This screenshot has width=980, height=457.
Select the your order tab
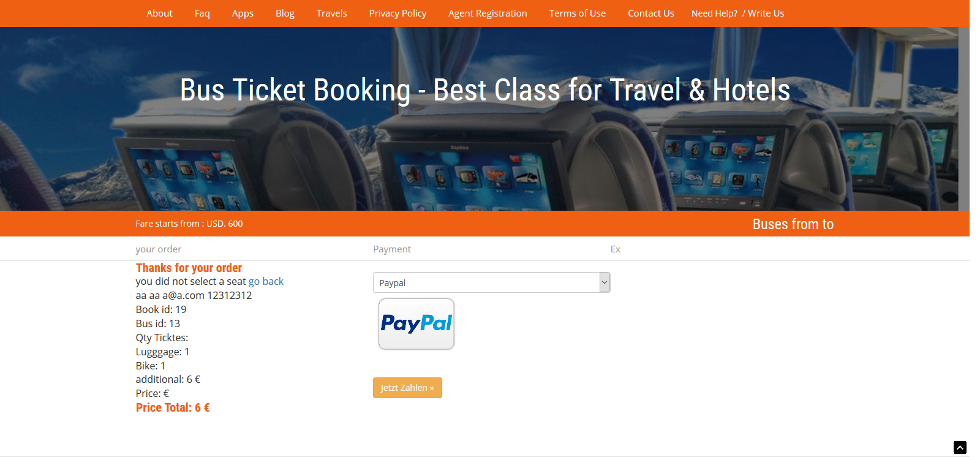158,249
